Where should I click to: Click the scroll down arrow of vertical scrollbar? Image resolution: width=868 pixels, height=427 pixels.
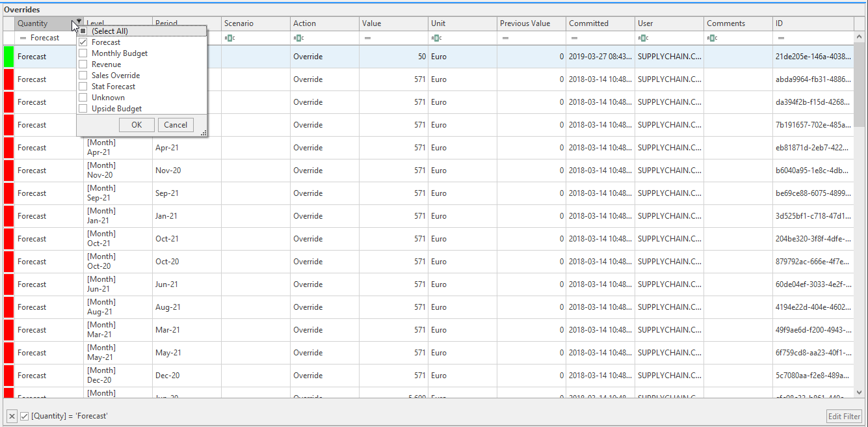860,393
